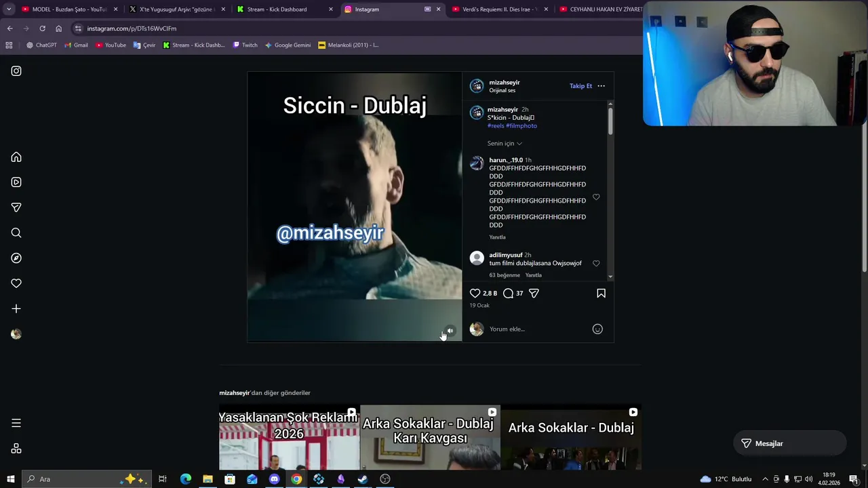View the 63 beğenme likes on the comment
This screenshot has width=868, height=488.
pos(505,275)
